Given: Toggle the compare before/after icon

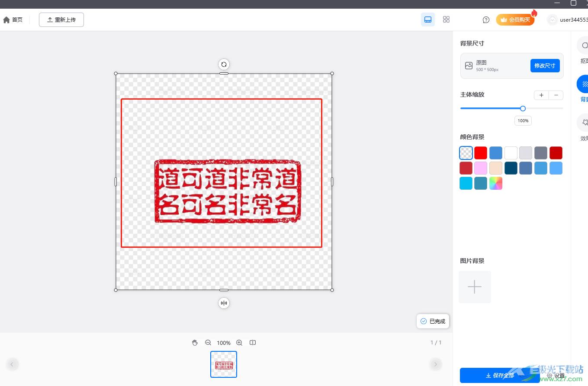Looking at the screenshot, I should [x=253, y=343].
